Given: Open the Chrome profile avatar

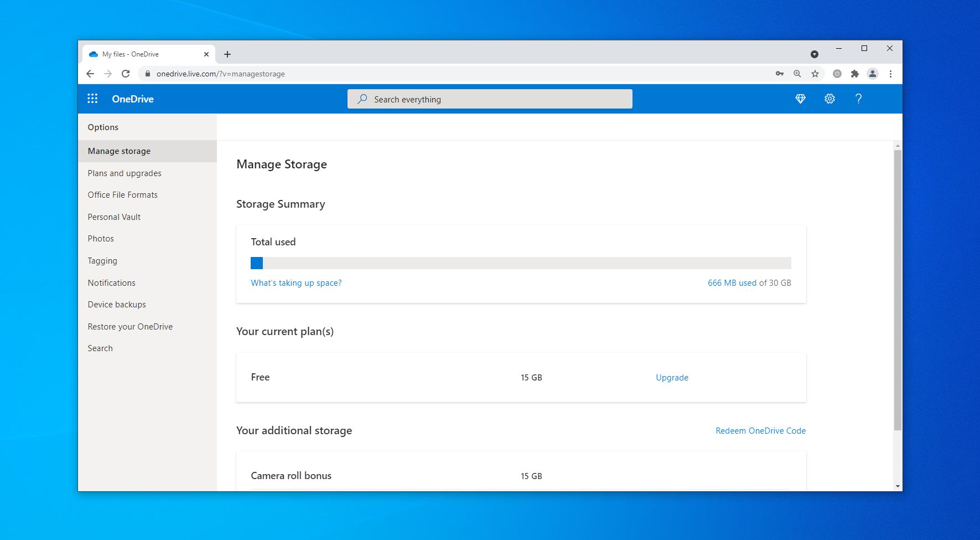Looking at the screenshot, I should (x=873, y=74).
